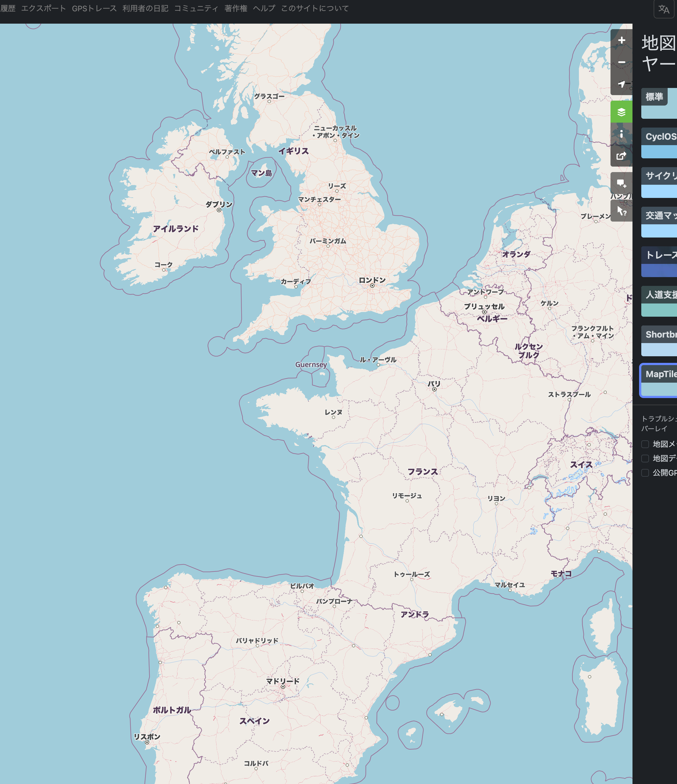Click the リヨン city label
The image size is (677, 784).
[x=496, y=498]
